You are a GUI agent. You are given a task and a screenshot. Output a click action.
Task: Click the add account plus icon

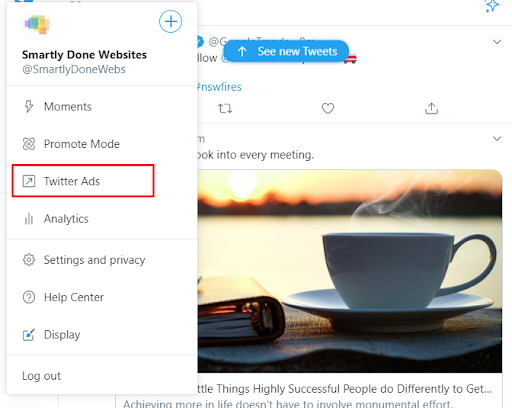[170, 22]
